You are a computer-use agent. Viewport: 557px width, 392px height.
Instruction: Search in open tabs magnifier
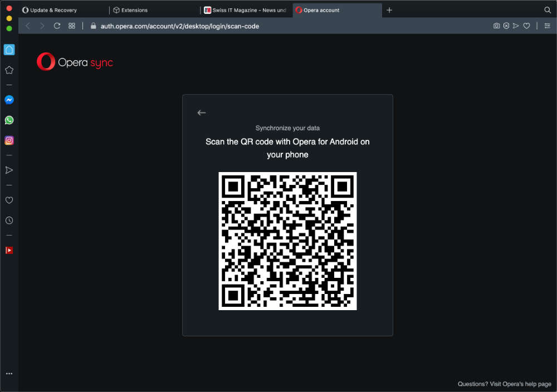click(548, 10)
